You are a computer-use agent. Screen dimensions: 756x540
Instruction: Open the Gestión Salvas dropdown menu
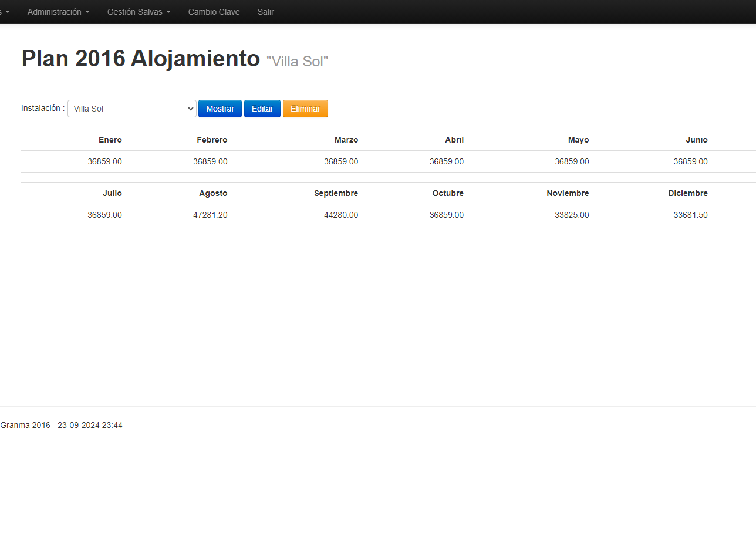[x=139, y=12]
